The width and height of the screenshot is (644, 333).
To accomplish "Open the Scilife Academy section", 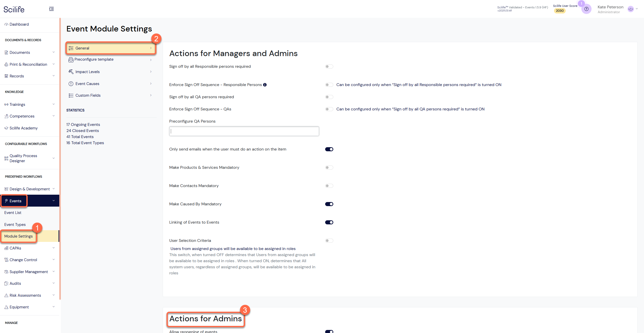I will [23, 128].
